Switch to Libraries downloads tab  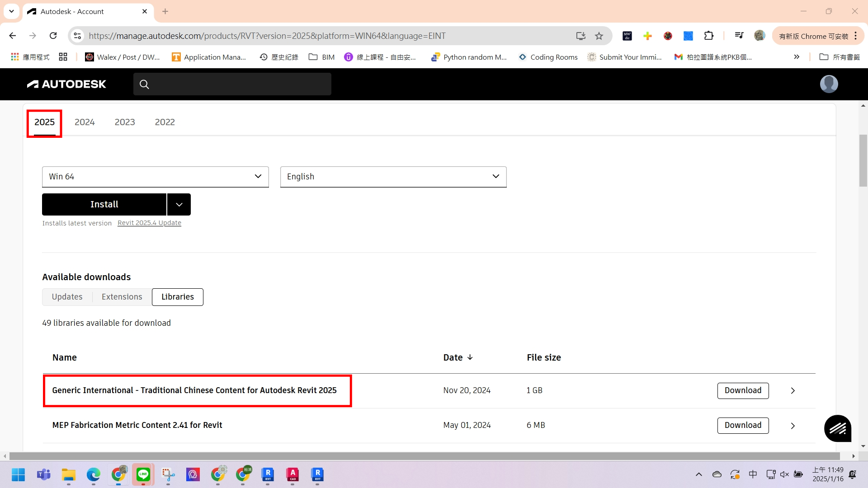click(x=178, y=297)
